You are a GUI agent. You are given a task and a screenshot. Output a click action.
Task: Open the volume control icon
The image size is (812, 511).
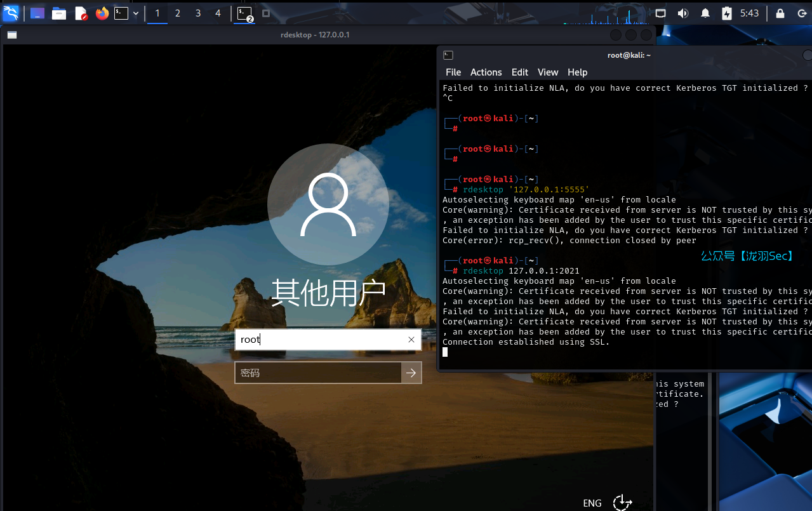click(682, 13)
